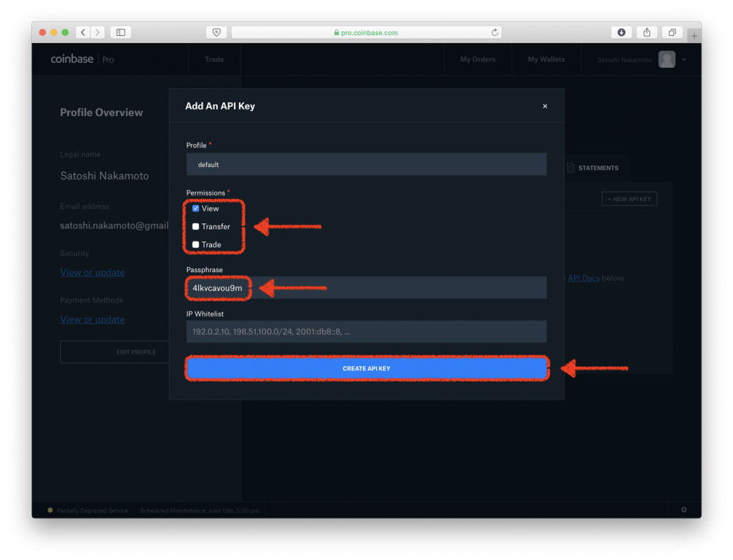Click the Safari share icon
Image resolution: width=733 pixels, height=560 pixels.
pyautogui.click(x=646, y=32)
